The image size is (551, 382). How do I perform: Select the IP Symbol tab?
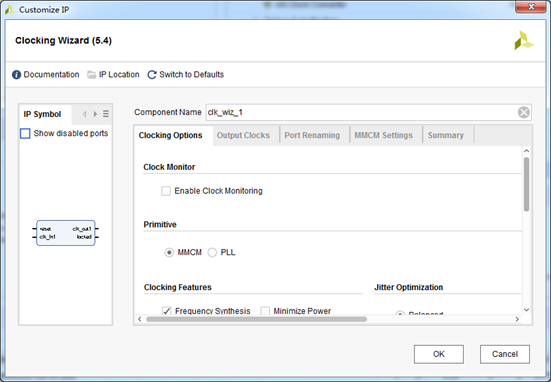[42, 114]
